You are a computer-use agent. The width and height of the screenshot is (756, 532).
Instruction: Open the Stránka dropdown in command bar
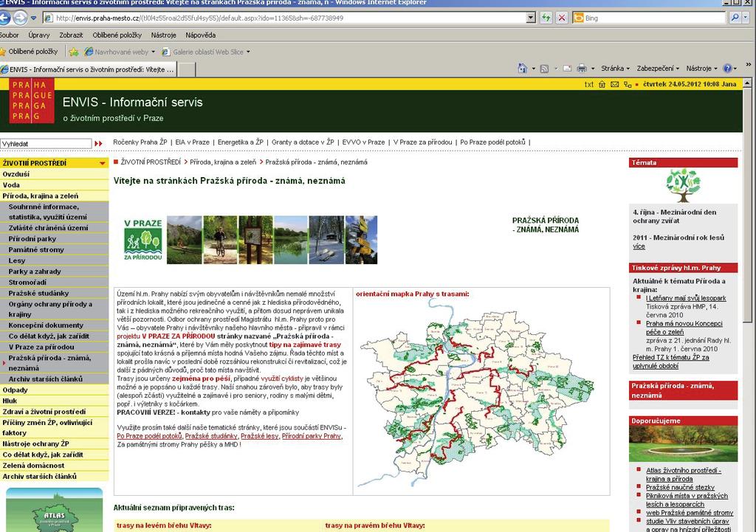click(615, 69)
